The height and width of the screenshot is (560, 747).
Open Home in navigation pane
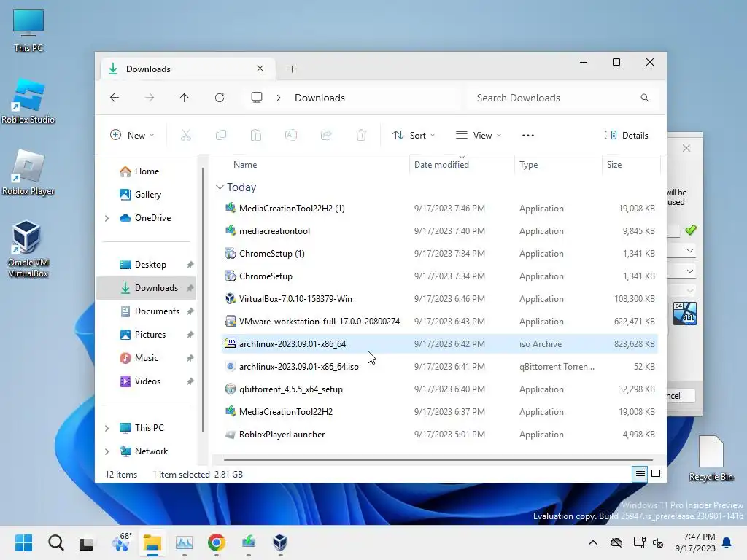pos(147,171)
